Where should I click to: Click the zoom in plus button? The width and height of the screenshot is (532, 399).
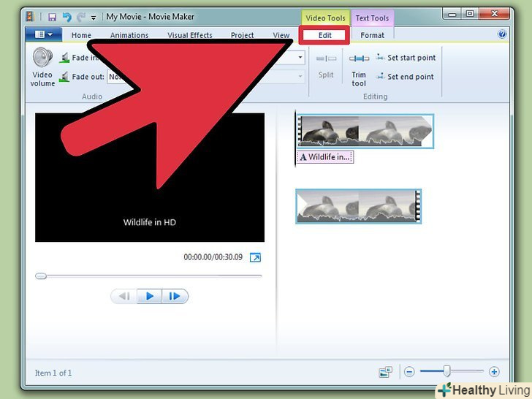point(494,372)
